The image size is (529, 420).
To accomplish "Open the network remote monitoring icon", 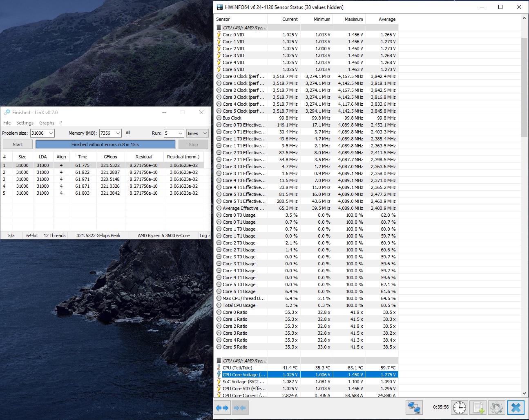I will (414, 407).
